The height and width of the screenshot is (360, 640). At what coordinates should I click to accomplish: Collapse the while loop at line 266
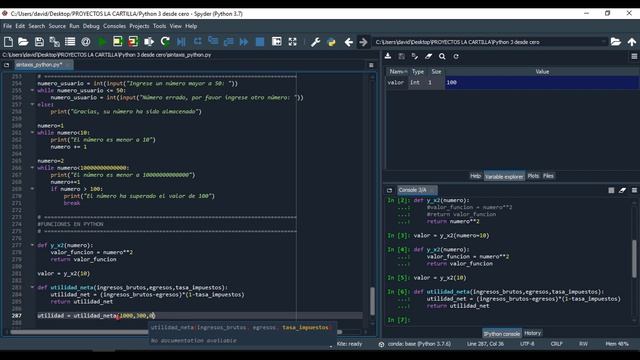coord(32,167)
